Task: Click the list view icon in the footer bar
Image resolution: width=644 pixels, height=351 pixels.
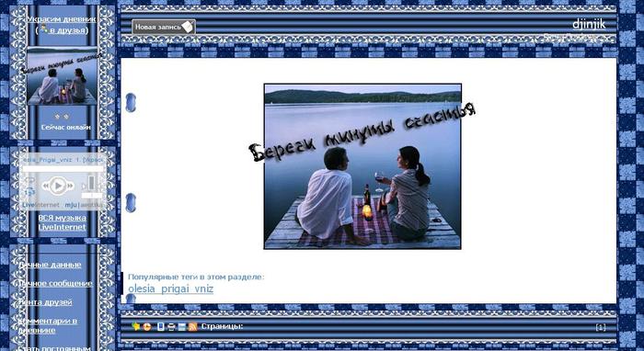Action: pos(182,327)
